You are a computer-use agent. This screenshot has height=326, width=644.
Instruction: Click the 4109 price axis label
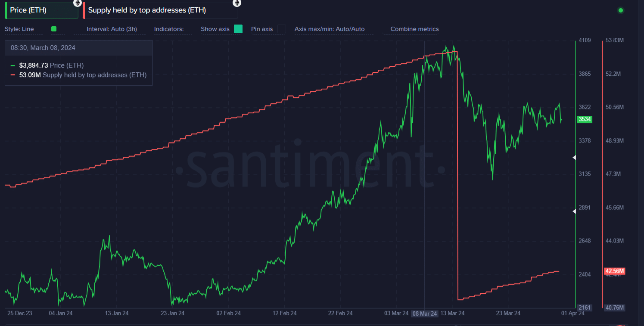585,40
